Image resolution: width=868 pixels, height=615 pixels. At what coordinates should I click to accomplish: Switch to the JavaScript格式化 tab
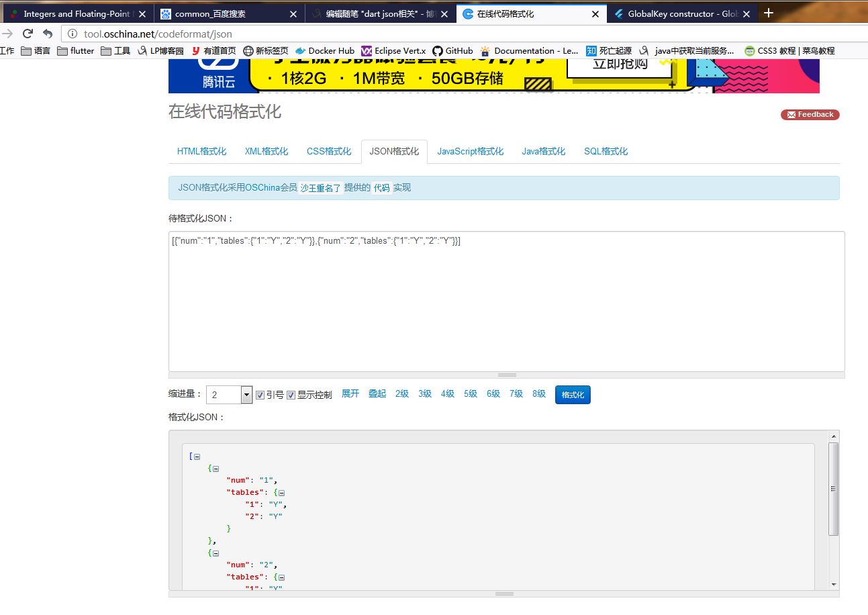coord(470,152)
